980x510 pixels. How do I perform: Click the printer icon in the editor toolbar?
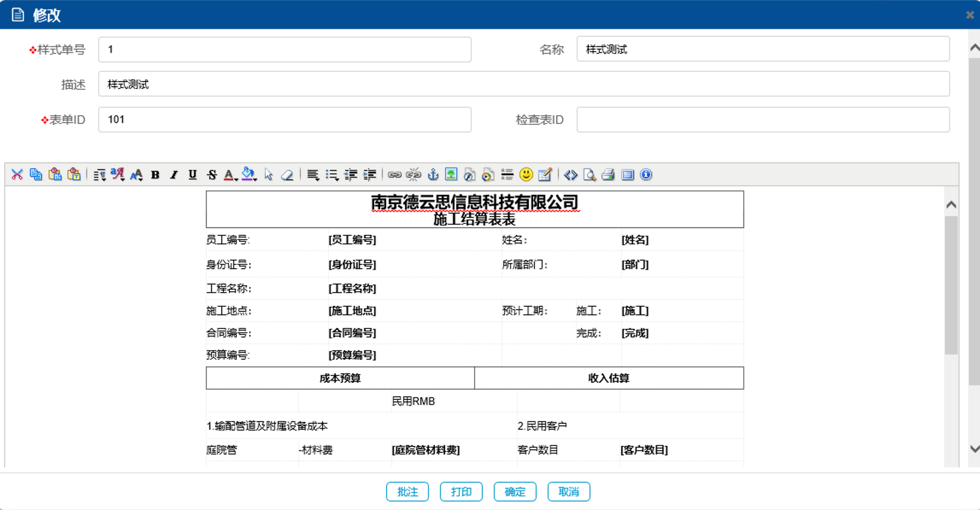[x=608, y=175]
